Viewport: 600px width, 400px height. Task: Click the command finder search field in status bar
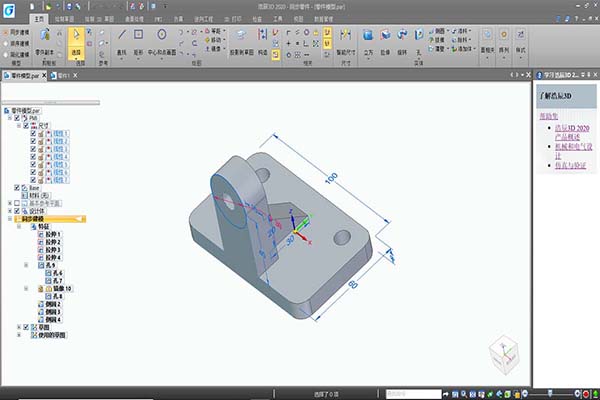pos(413,394)
